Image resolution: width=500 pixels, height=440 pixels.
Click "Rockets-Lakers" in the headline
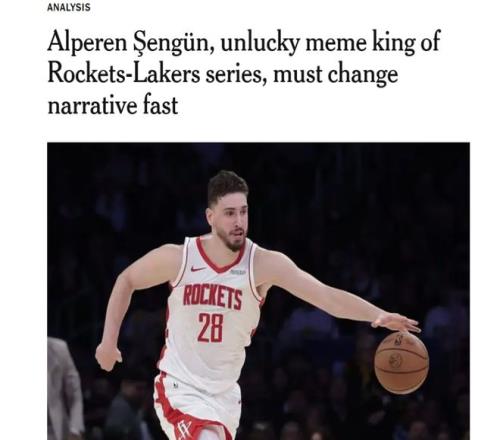pyautogui.click(x=124, y=74)
